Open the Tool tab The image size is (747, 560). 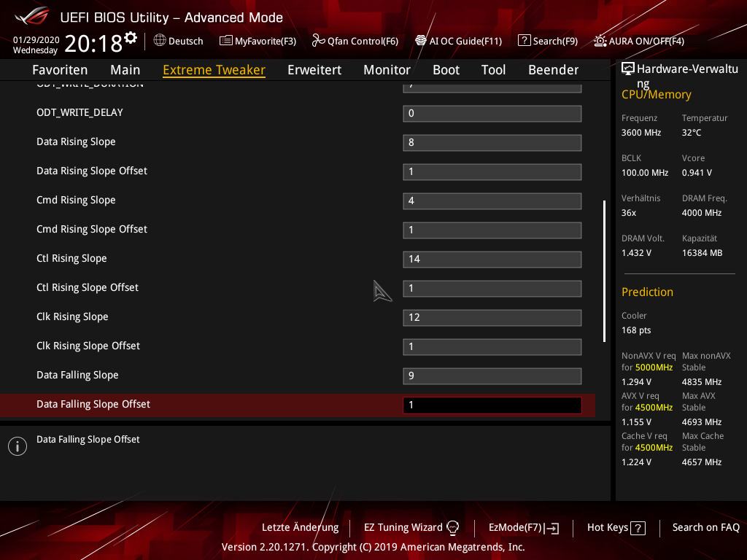click(x=494, y=70)
